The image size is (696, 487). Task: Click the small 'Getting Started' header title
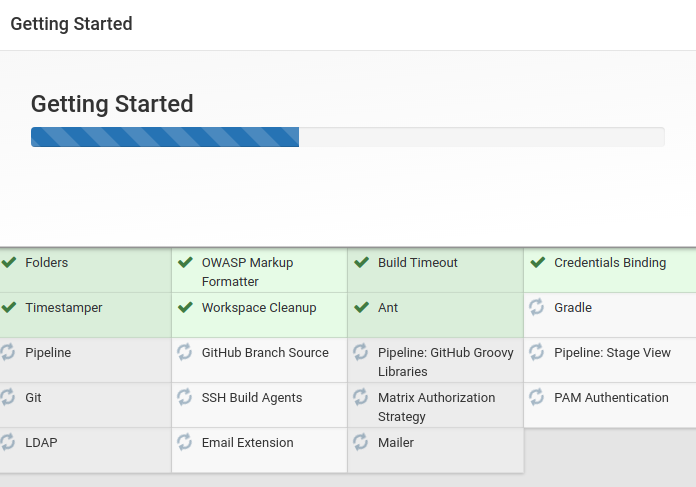pos(71,24)
